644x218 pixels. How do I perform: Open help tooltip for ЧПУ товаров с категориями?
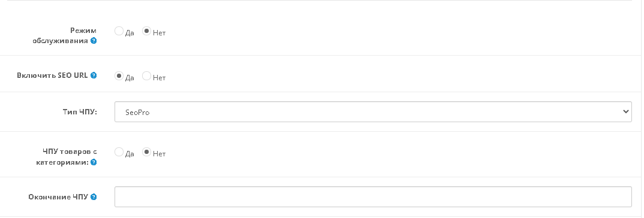tap(94, 162)
